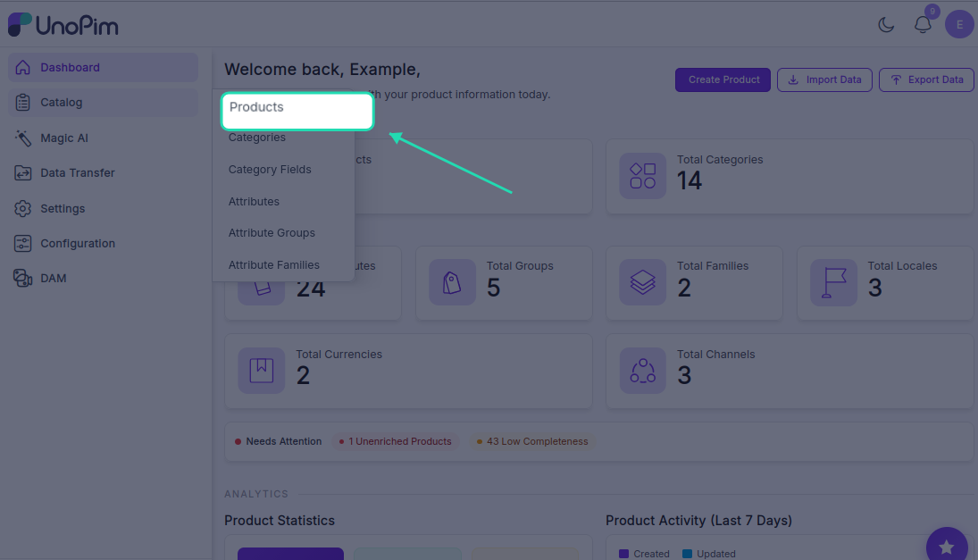
Task: Click the notification count badge 9
Action: (x=932, y=12)
